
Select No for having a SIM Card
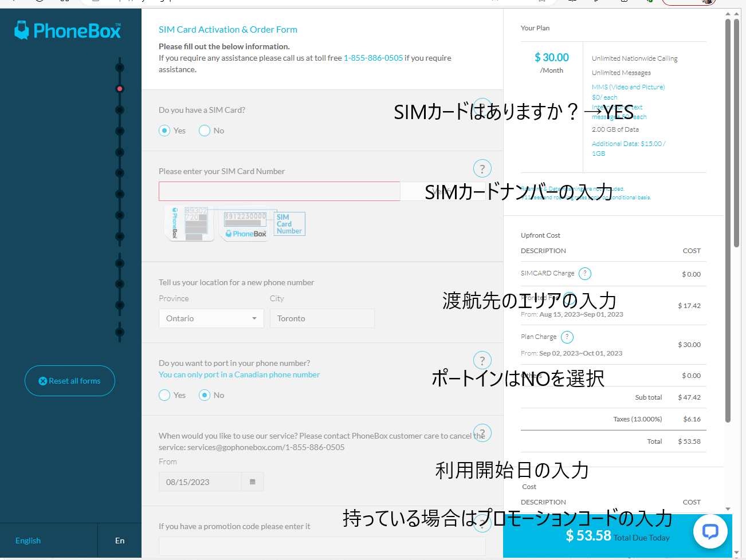point(204,130)
